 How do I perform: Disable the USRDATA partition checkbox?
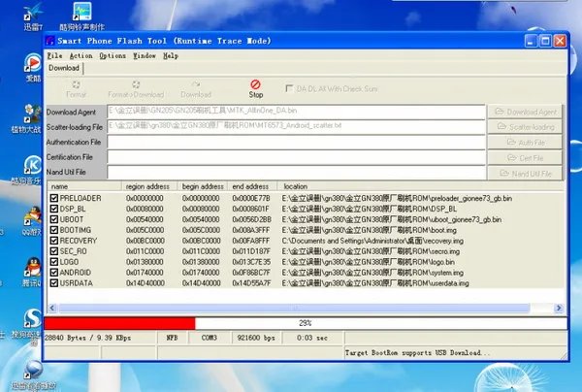[54, 282]
